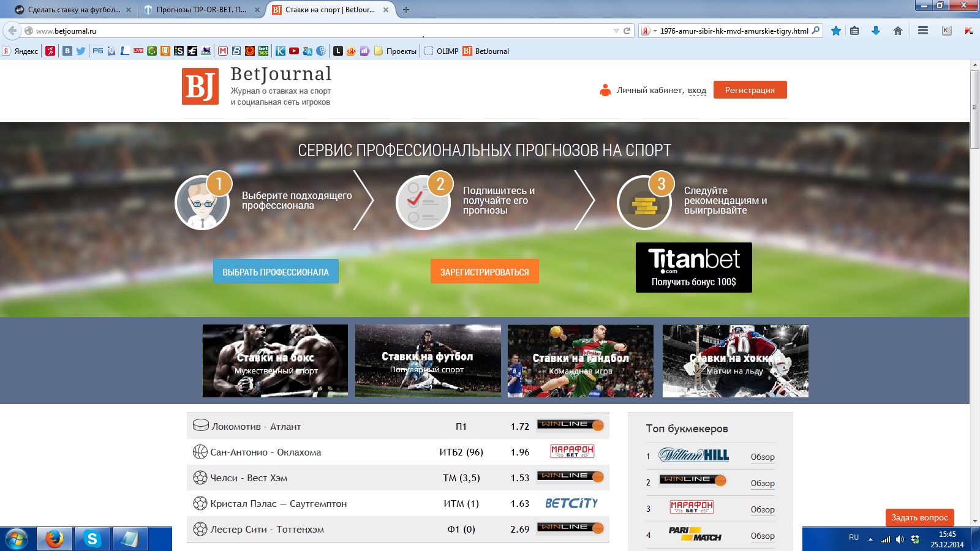Open Ставки на хоккей thumbnail
This screenshot has height=551, width=980.
[735, 361]
